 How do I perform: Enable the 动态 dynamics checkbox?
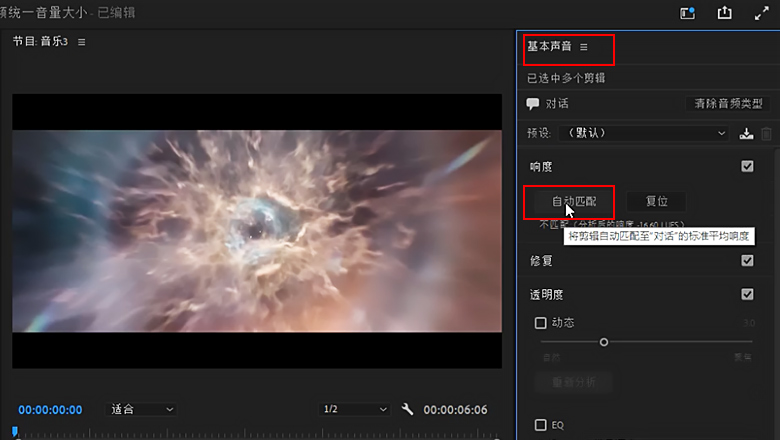tap(540, 323)
